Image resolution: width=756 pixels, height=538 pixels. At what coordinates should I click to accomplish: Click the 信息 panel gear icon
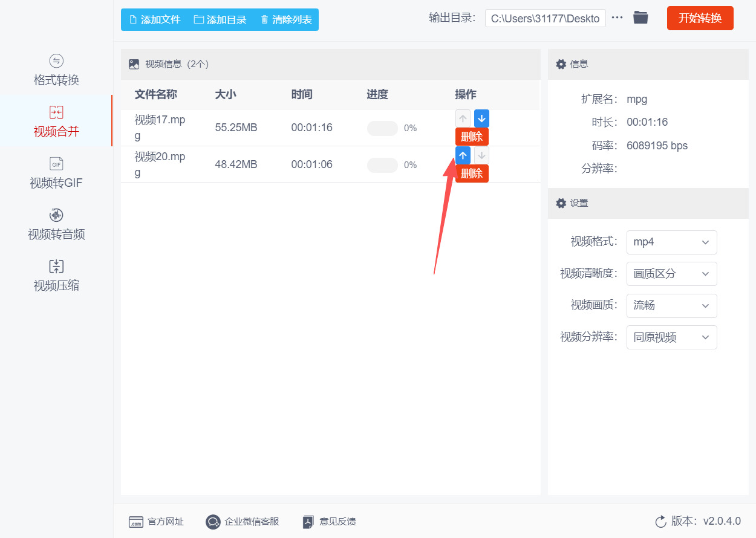561,63
